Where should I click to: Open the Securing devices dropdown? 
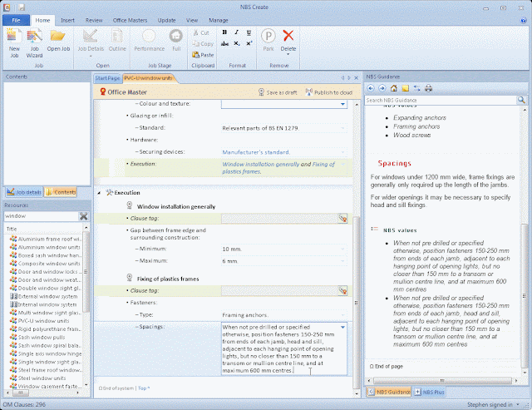(343, 152)
